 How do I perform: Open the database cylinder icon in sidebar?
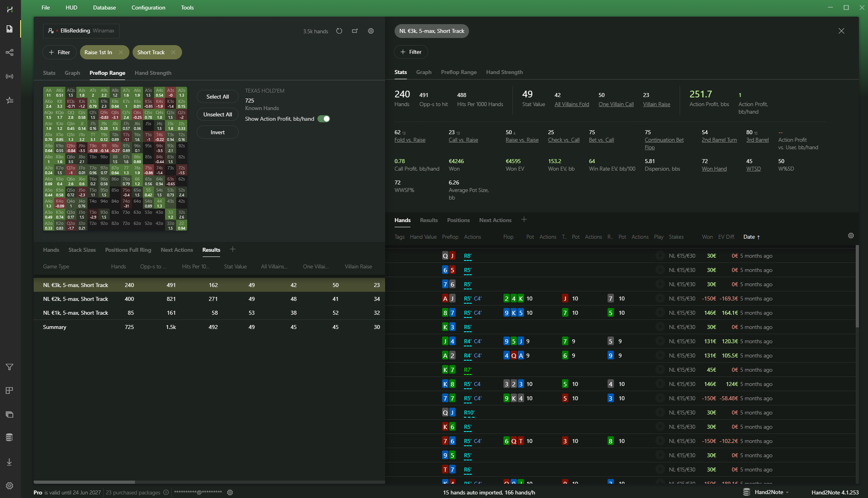coord(9,437)
